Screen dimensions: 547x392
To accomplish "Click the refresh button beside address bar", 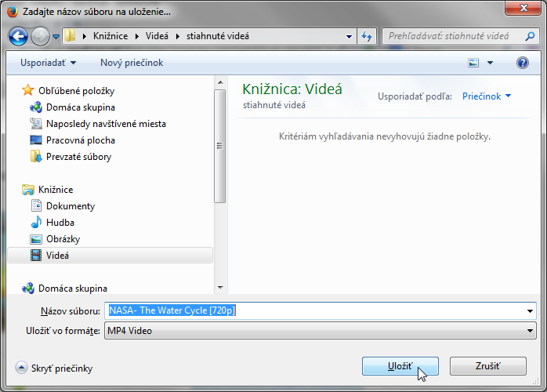I will [x=367, y=36].
